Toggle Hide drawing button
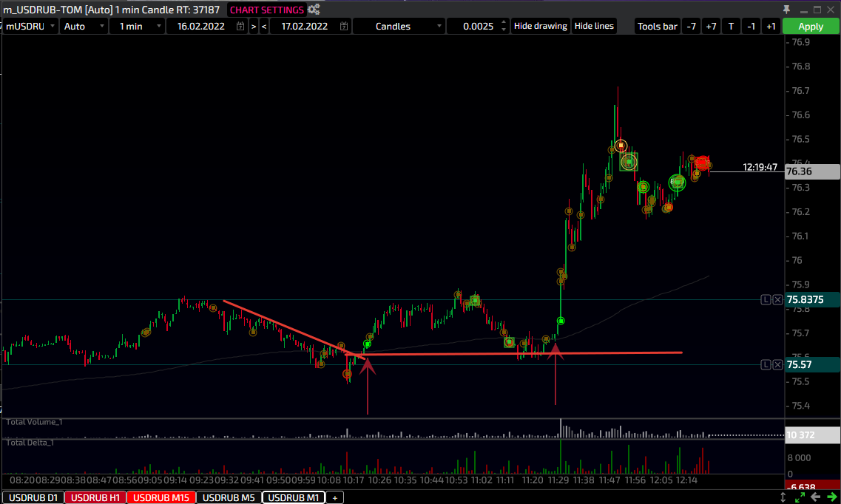The width and height of the screenshot is (841, 504). point(540,26)
